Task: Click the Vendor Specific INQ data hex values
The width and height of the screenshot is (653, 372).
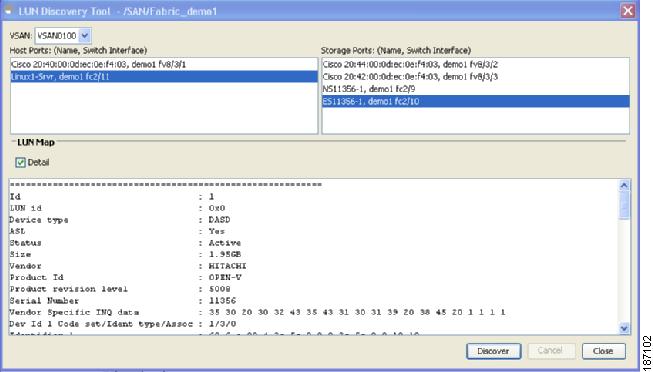Action: (x=357, y=312)
